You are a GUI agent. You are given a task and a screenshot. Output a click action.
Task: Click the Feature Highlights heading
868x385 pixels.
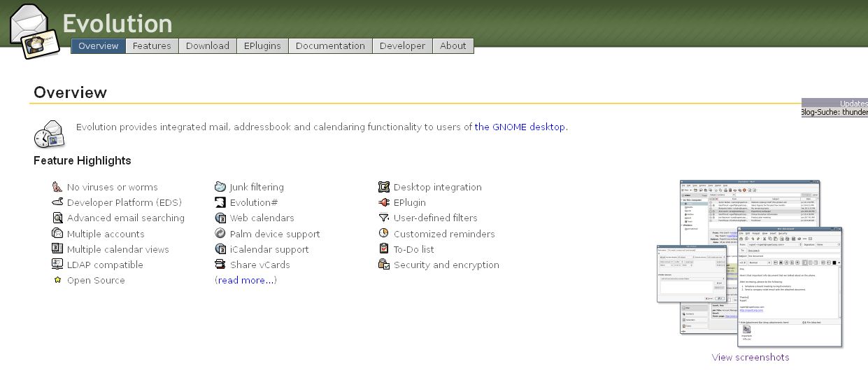click(83, 160)
